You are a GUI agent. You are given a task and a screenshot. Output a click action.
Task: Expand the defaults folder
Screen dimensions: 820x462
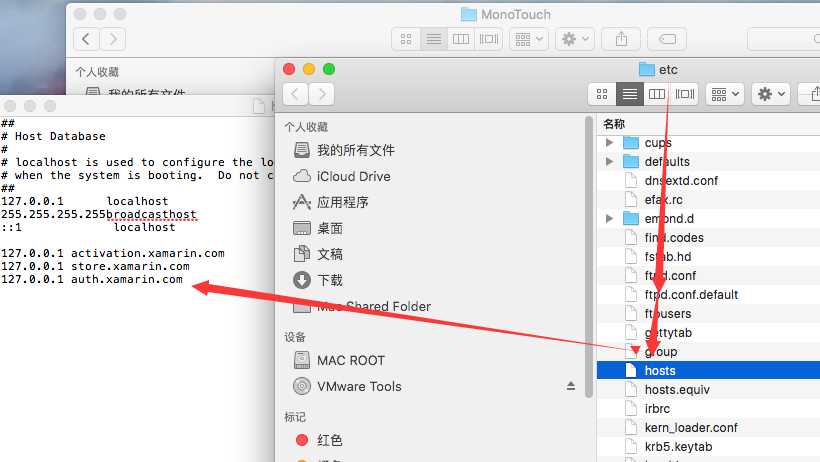[609, 161]
